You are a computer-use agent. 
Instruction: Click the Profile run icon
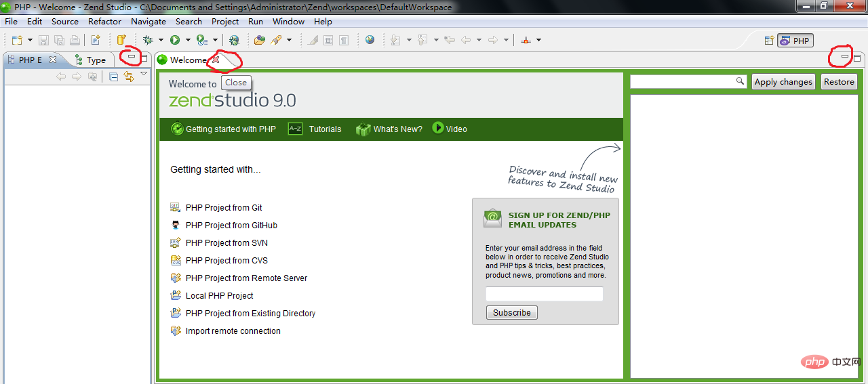(x=201, y=41)
